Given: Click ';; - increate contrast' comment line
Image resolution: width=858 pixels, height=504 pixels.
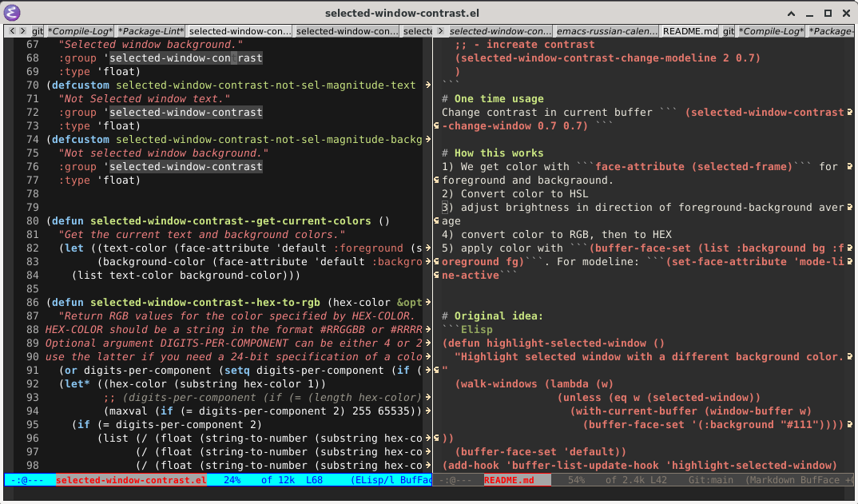Looking at the screenshot, I should [525, 44].
